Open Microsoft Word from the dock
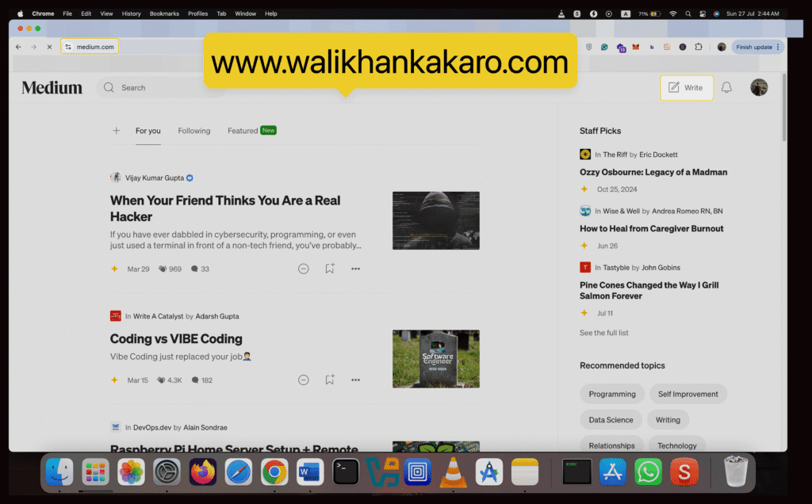 point(310,472)
